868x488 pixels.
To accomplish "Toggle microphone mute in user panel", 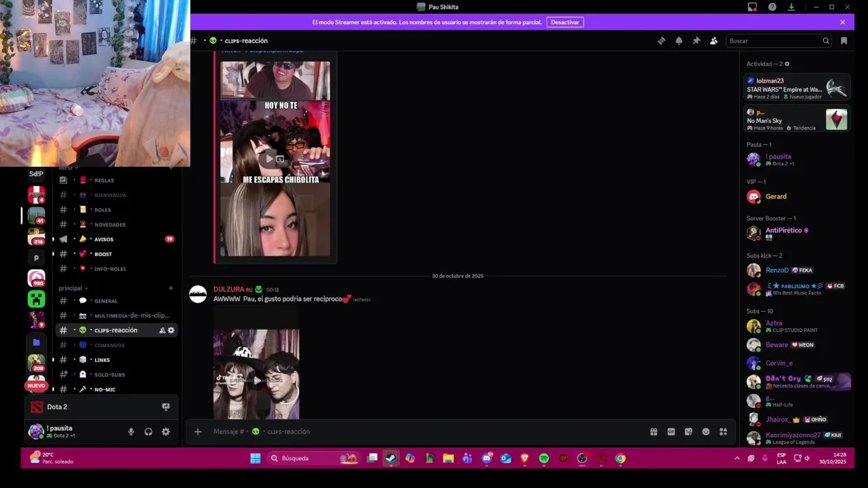I will coord(131,432).
